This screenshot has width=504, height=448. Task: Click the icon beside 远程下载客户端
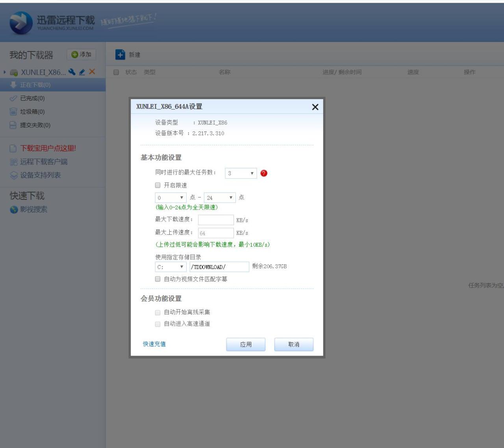[x=14, y=162]
